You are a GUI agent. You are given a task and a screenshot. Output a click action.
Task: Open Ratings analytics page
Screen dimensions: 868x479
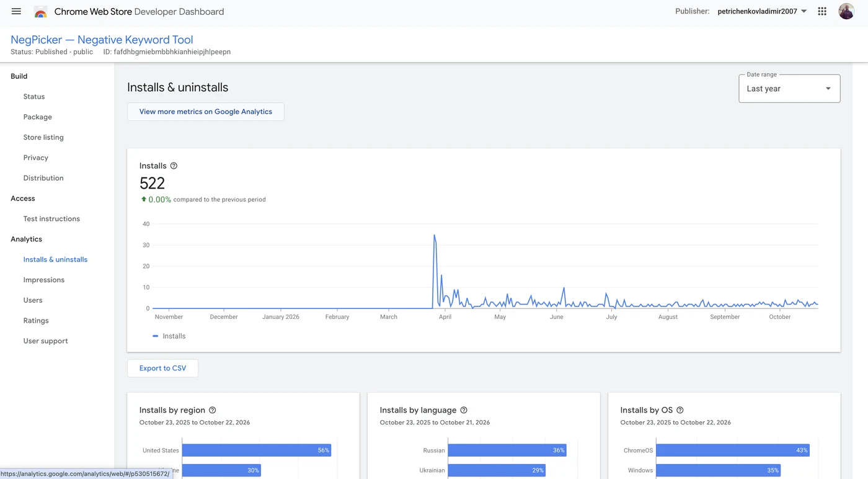(x=36, y=321)
